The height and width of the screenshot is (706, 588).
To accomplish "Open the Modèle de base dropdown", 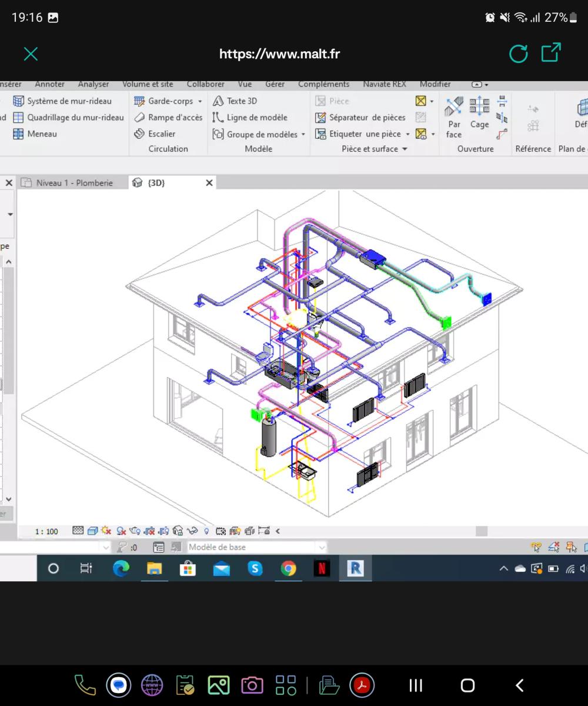I will point(321,547).
